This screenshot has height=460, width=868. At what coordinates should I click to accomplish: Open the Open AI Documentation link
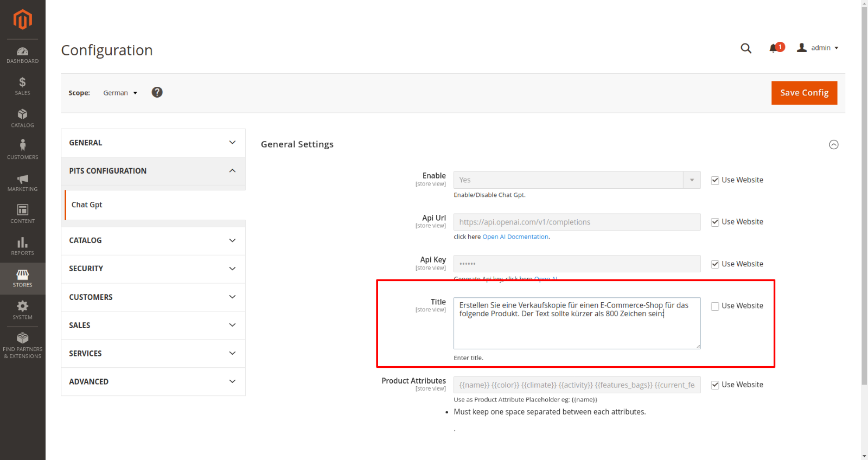pyautogui.click(x=515, y=237)
